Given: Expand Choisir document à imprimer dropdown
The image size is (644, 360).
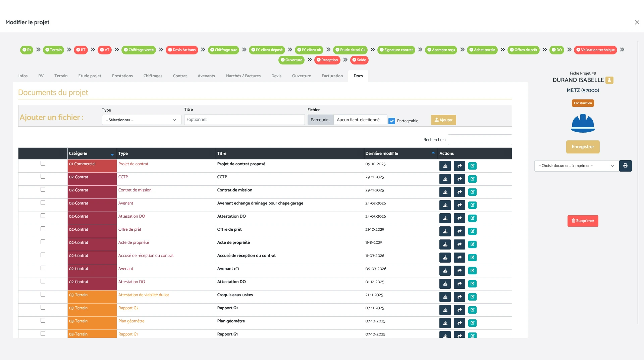Looking at the screenshot, I should pyautogui.click(x=576, y=166).
